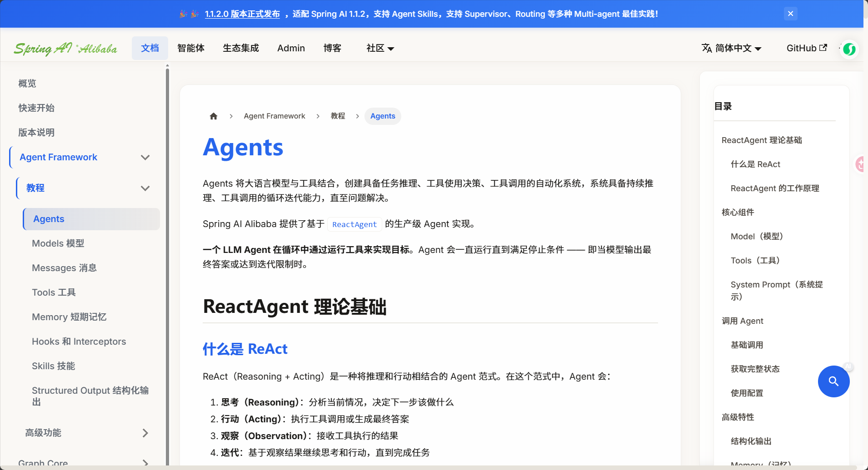Viewport: 868px width, 470px height.
Task: Open the 快速开始 sidebar page
Action: coord(36,108)
